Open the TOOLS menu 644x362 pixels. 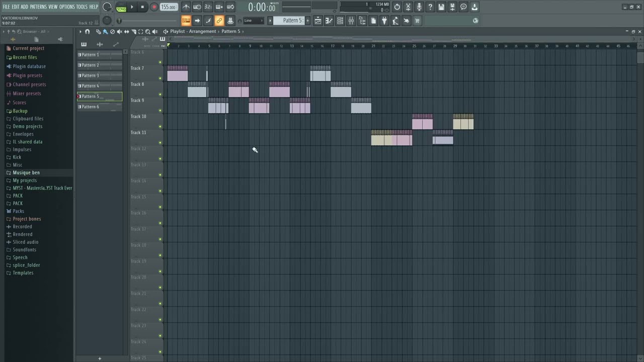[x=82, y=7]
